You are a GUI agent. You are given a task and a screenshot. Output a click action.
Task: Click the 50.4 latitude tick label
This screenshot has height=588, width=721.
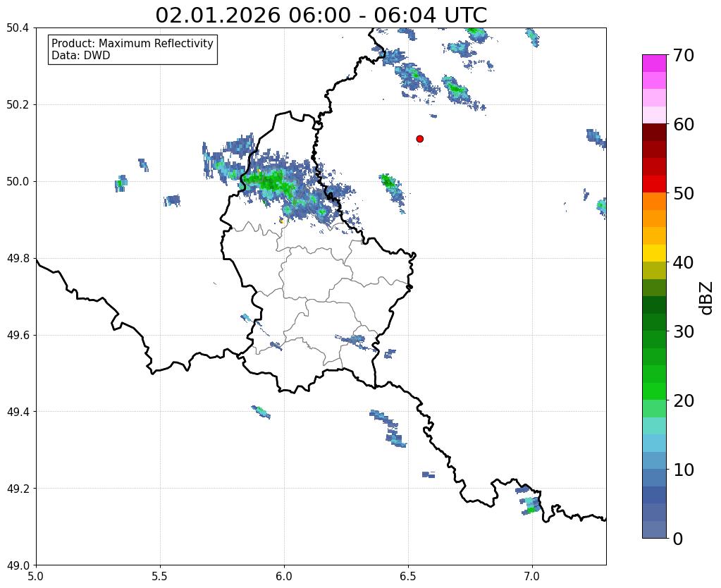[18, 28]
